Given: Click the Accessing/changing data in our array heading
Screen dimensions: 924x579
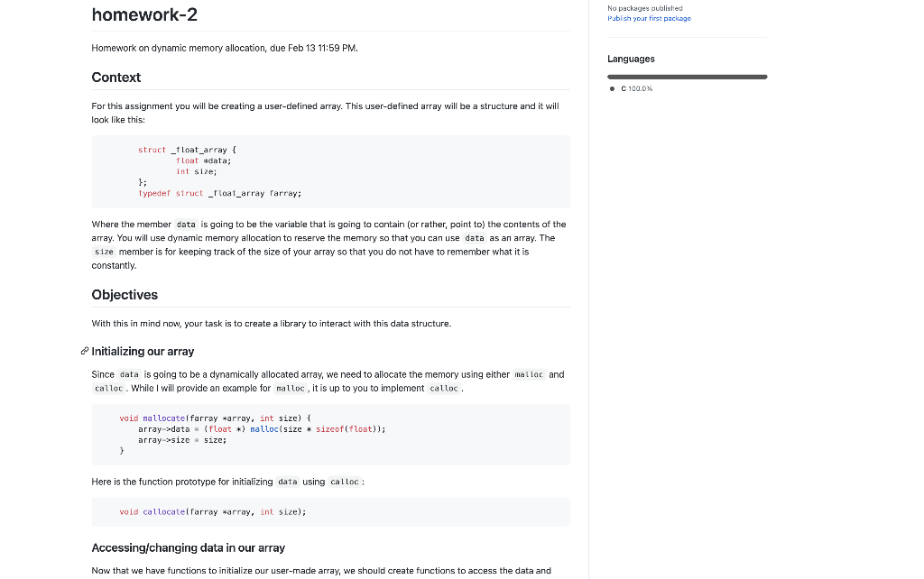Looking at the screenshot, I should 188,547.
